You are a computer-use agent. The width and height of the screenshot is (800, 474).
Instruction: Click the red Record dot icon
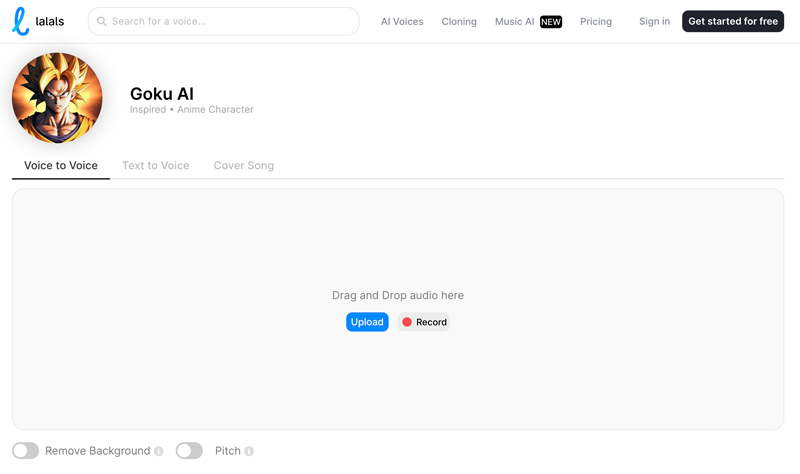click(407, 322)
